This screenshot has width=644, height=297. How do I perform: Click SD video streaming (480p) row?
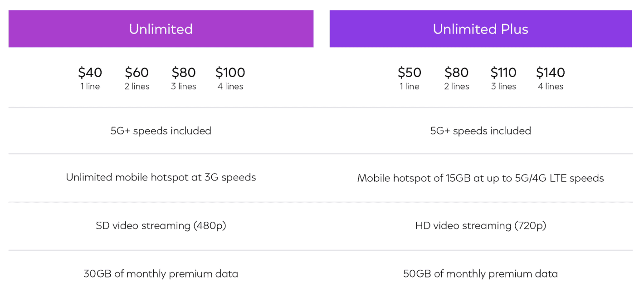[x=161, y=225]
